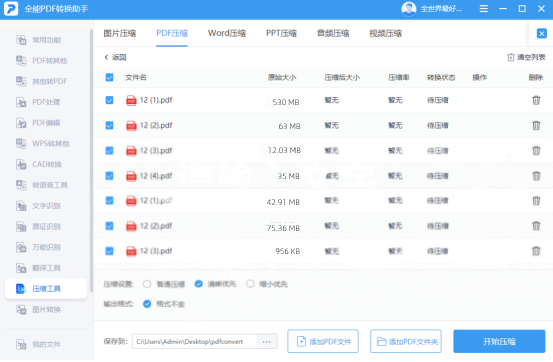This screenshot has height=362, width=553.
Task: Select the active 压缩工具 sidebar item
Action: click(x=46, y=289)
